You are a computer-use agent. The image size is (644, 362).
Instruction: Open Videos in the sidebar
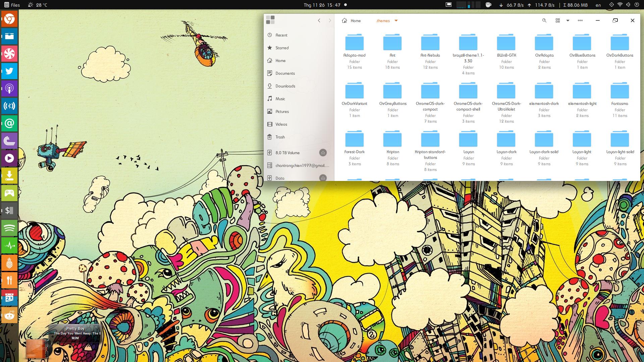tap(299, 124)
